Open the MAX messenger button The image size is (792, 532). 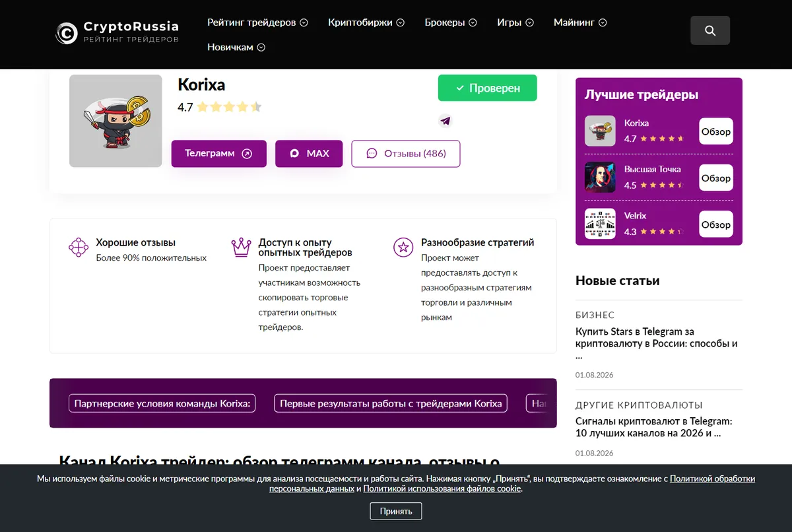click(309, 153)
